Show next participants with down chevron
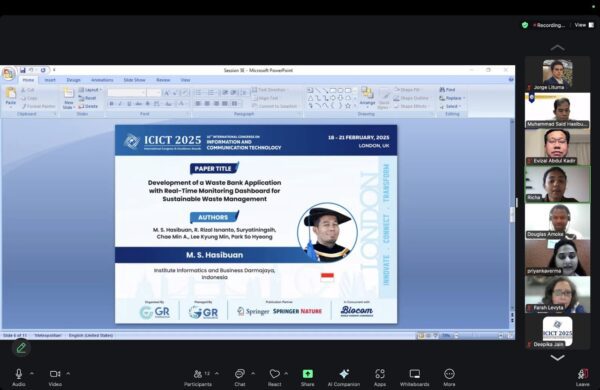This screenshot has height=390, width=600. pyautogui.click(x=558, y=358)
